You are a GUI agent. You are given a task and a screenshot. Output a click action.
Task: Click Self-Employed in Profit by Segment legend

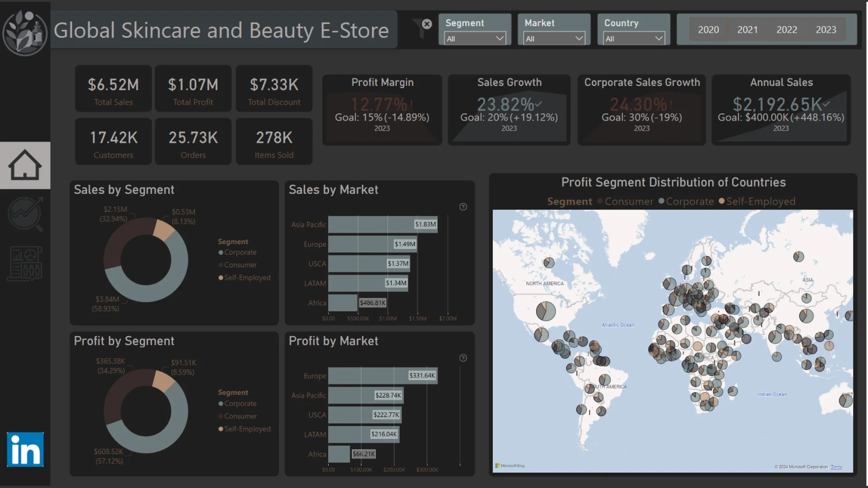point(244,429)
